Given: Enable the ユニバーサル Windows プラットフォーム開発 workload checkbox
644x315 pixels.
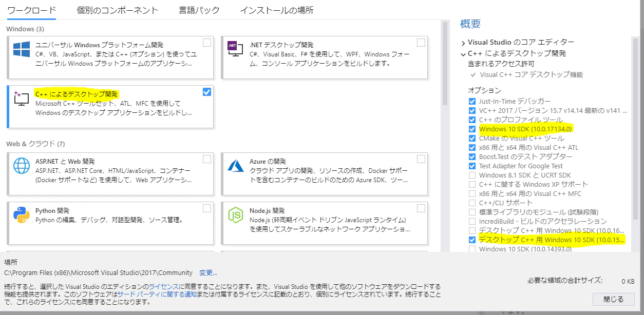Looking at the screenshot, I should click(206, 43).
